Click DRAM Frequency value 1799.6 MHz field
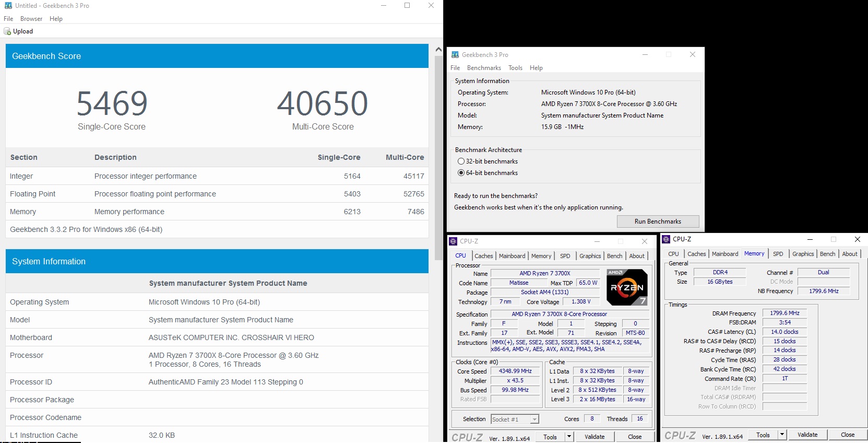 [x=784, y=313]
